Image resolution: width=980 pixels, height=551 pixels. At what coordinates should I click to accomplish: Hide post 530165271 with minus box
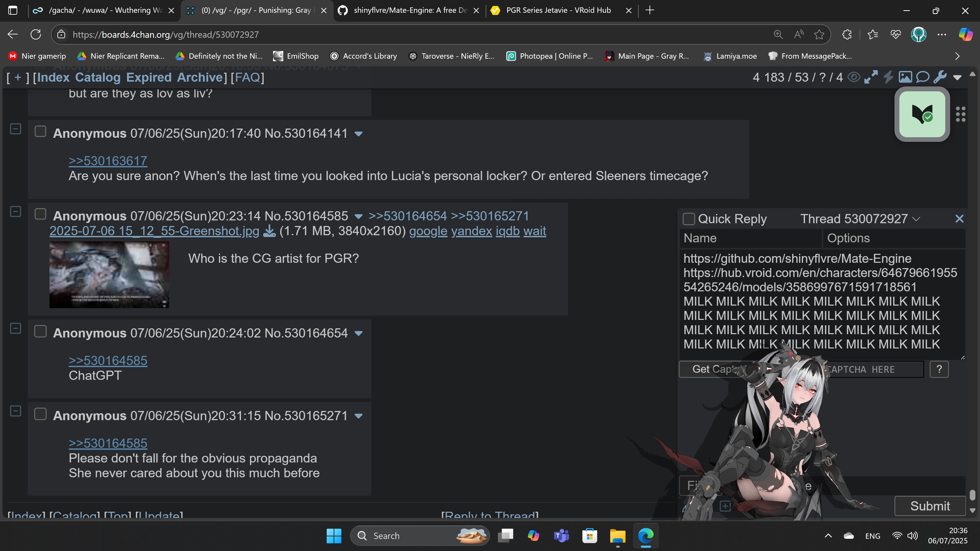click(15, 411)
